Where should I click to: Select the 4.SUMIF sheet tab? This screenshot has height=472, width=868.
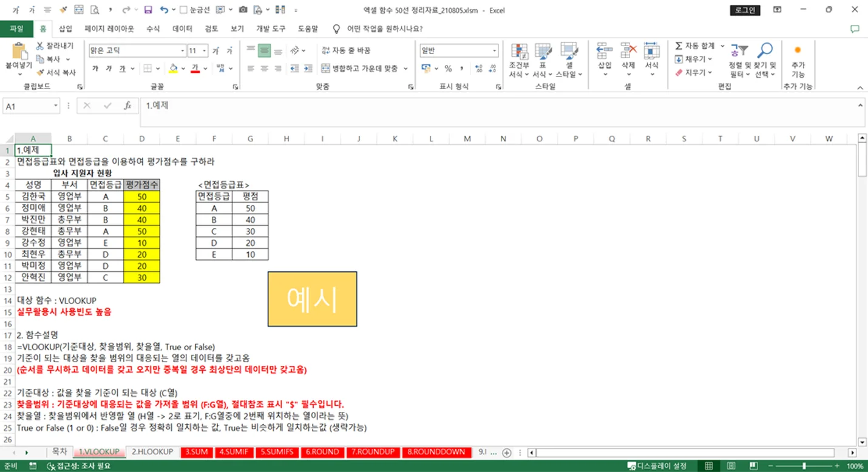pos(236,452)
